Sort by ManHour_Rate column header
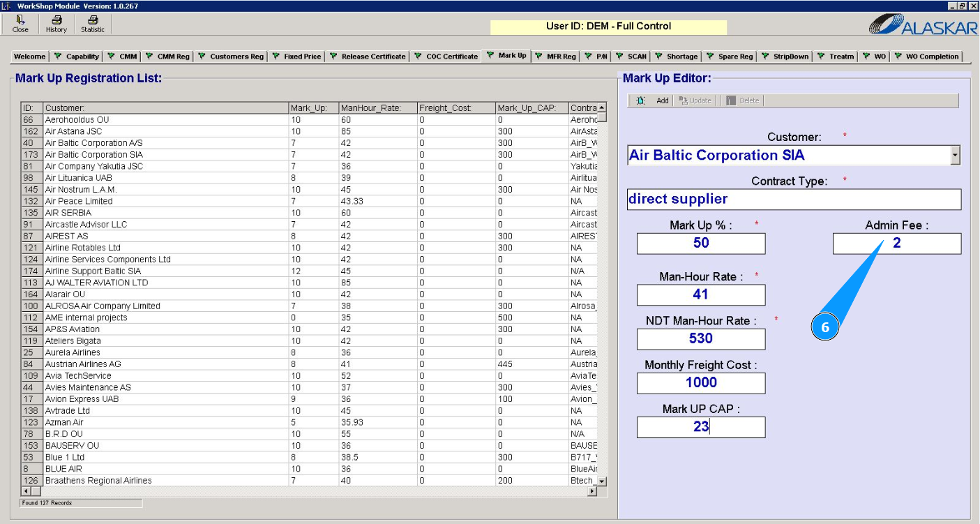 coord(377,108)
